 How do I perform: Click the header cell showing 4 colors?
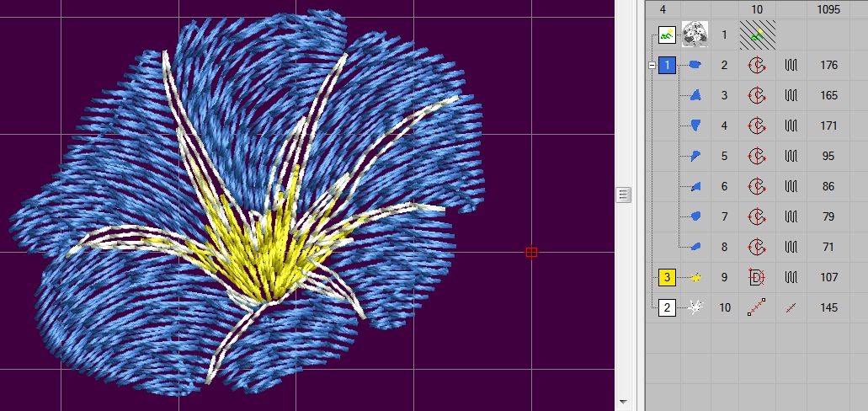pyautogui.click(x=663, y=9)
